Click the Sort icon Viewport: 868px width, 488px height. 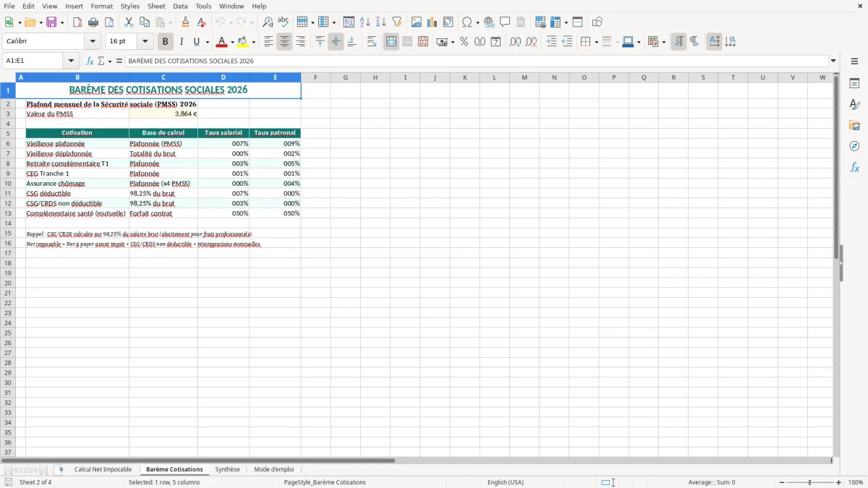349,22
